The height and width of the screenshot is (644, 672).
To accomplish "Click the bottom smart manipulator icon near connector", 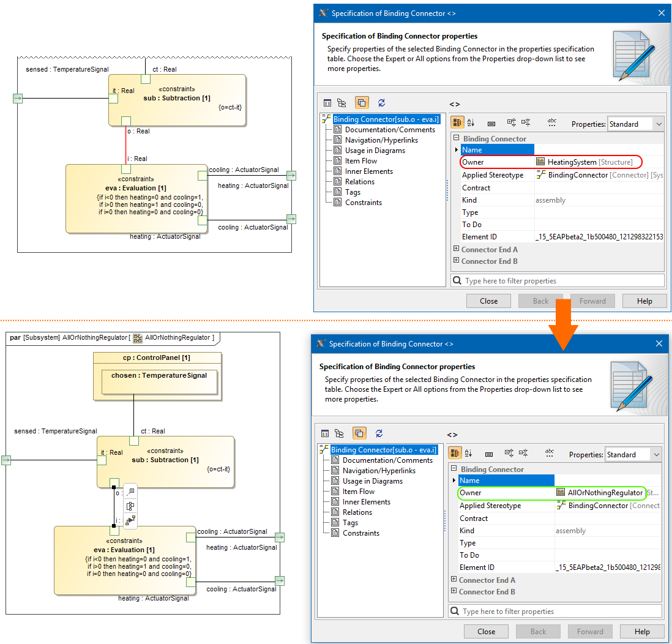I will (x=131, y=520).
